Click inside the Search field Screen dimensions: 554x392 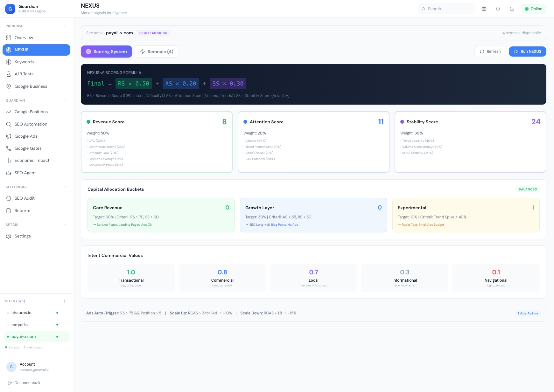point(446,9)
